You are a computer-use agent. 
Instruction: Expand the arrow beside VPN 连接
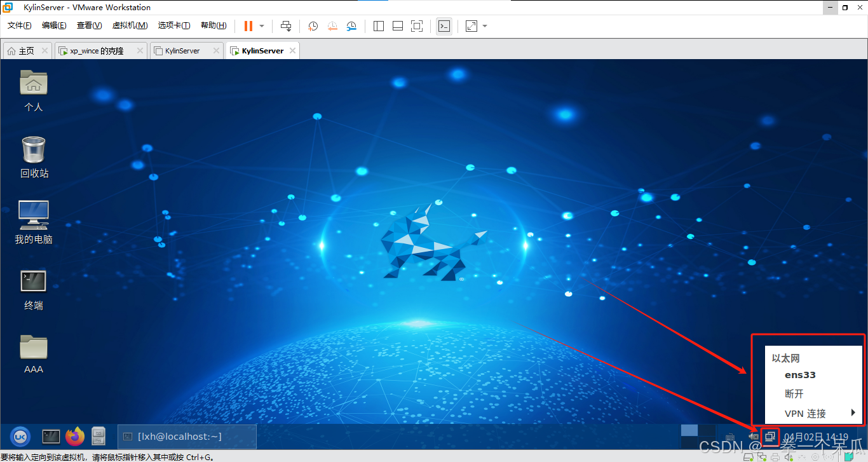click(x=853, y=413)
